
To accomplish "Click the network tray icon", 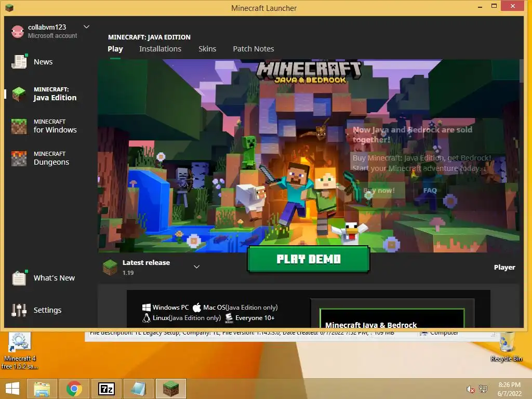I will (x=483, y=389).
